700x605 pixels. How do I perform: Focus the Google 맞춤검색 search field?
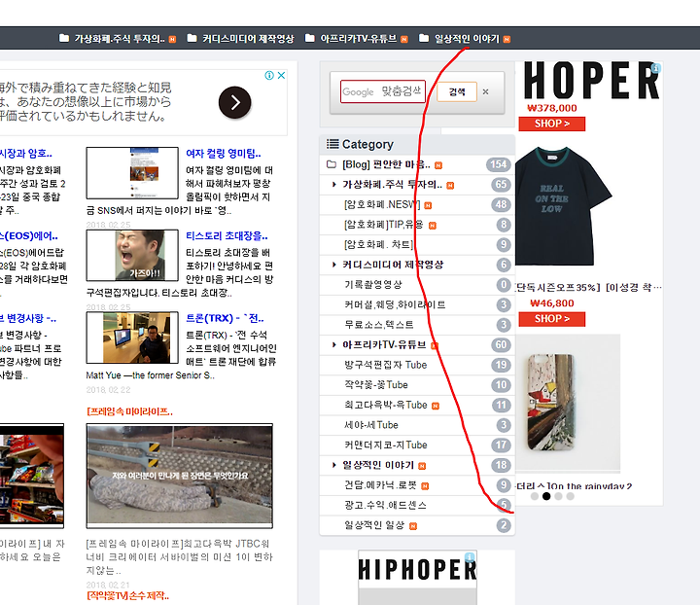(x=383, y=91)
